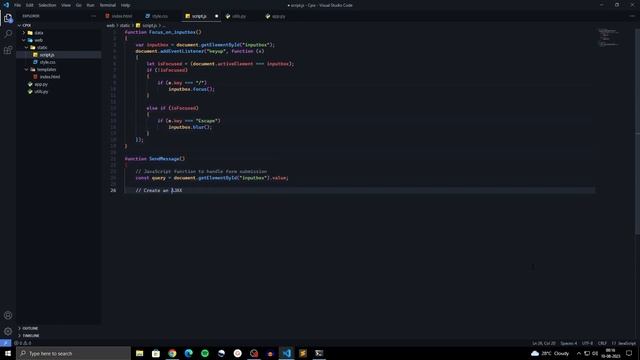Open the File menu
The image size is (640, 360).
pyautogui.click(x=18, y=5)
